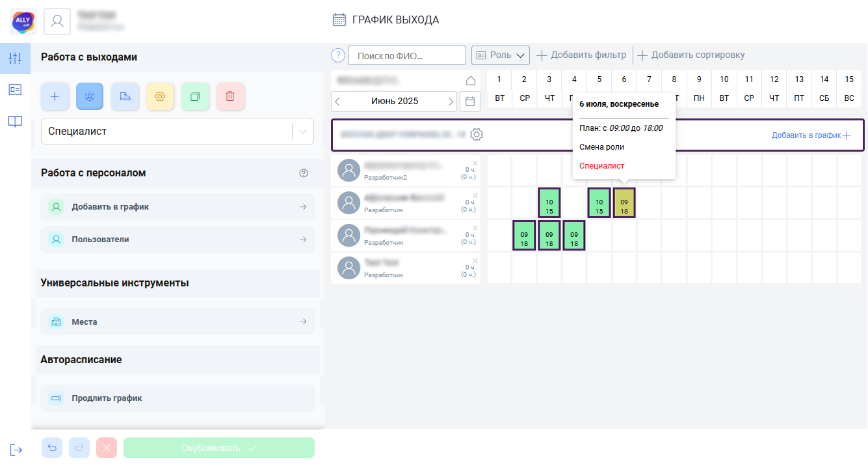This screenshot has height=466, width=868.
Task: Open the Роль filter dropdown
Action: click(501, 55)
